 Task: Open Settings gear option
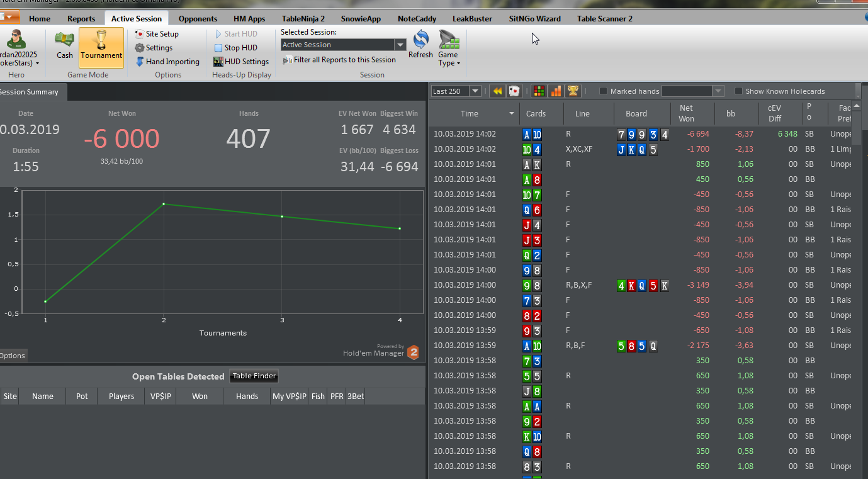(x=154, y=48)
